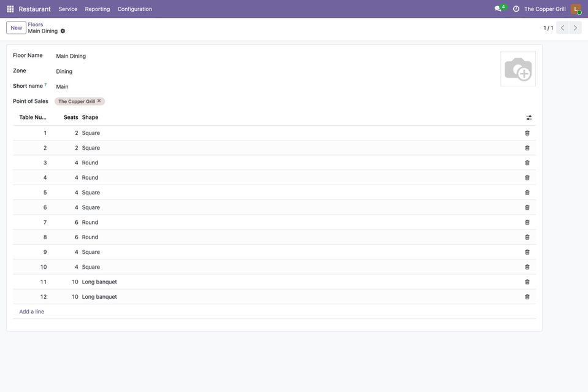This screenshot has height=392, width=588.
Task: Open the chat messages icon
Action: (498, 9)
